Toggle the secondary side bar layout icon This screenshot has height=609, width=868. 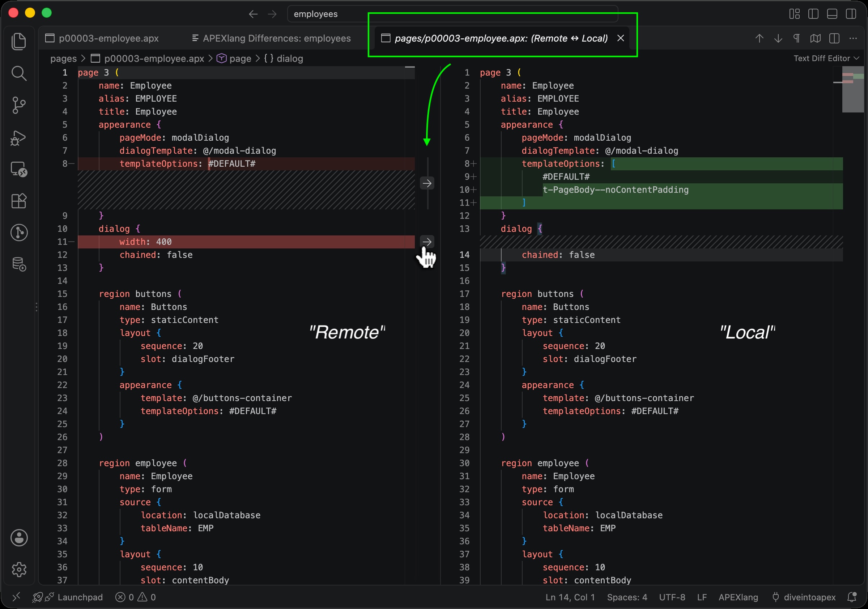tap(851, 14)
